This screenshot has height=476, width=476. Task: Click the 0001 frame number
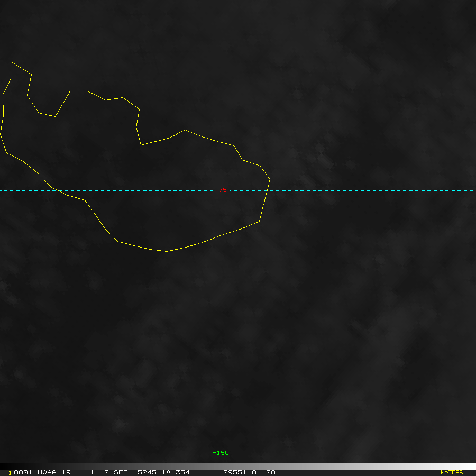pyautogui.click(x=23, y=472)
